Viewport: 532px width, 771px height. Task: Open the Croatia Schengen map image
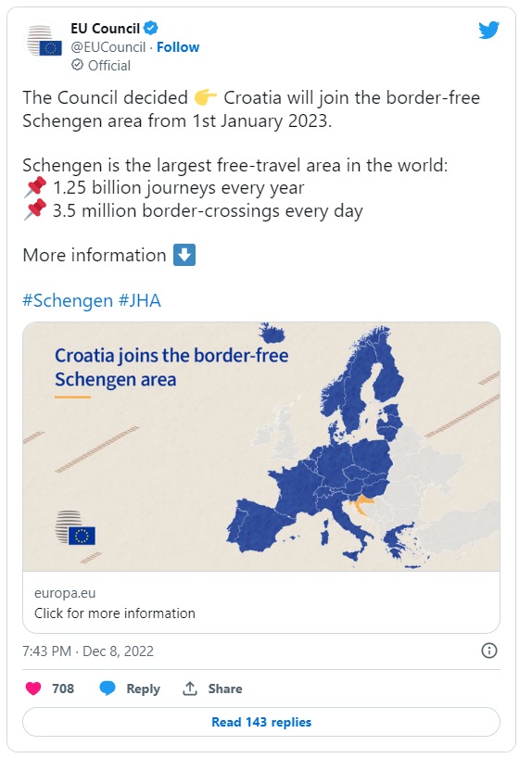coord(261,447)
